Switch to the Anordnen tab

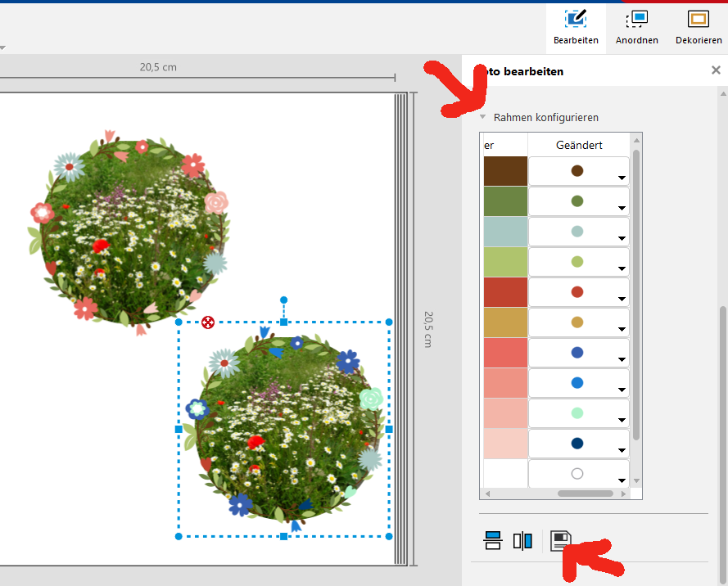tap(636, 27)
